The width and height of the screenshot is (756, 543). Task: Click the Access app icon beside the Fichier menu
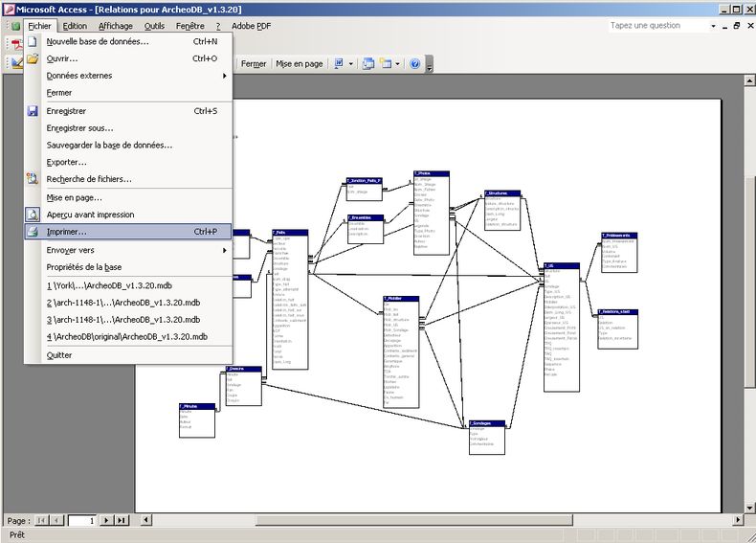coord(16,26)
